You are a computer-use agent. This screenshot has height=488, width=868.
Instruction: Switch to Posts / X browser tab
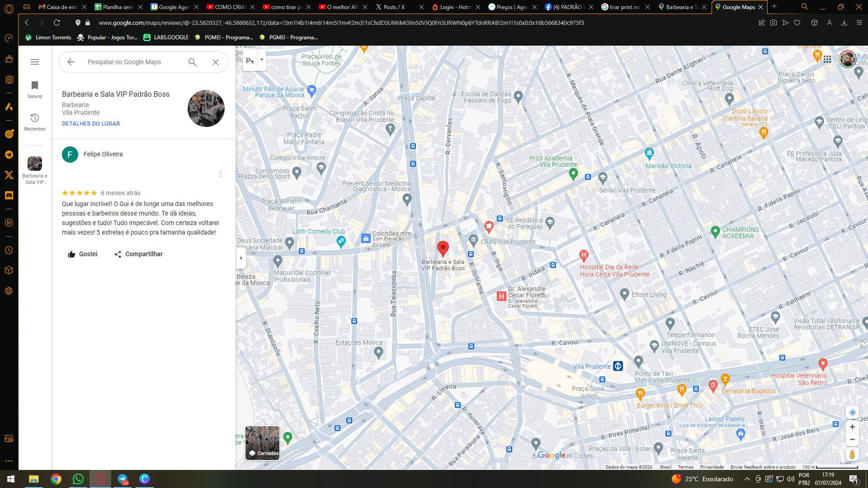pos(393,7)
